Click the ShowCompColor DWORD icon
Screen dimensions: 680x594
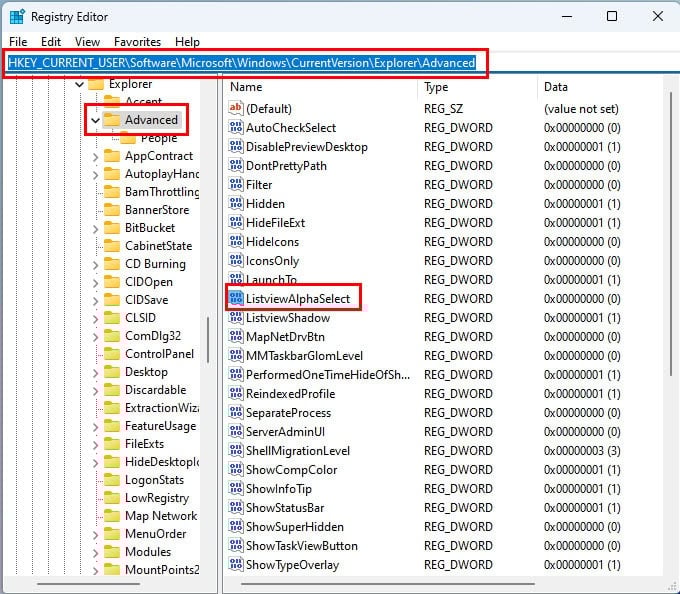[x=236, y=470]
